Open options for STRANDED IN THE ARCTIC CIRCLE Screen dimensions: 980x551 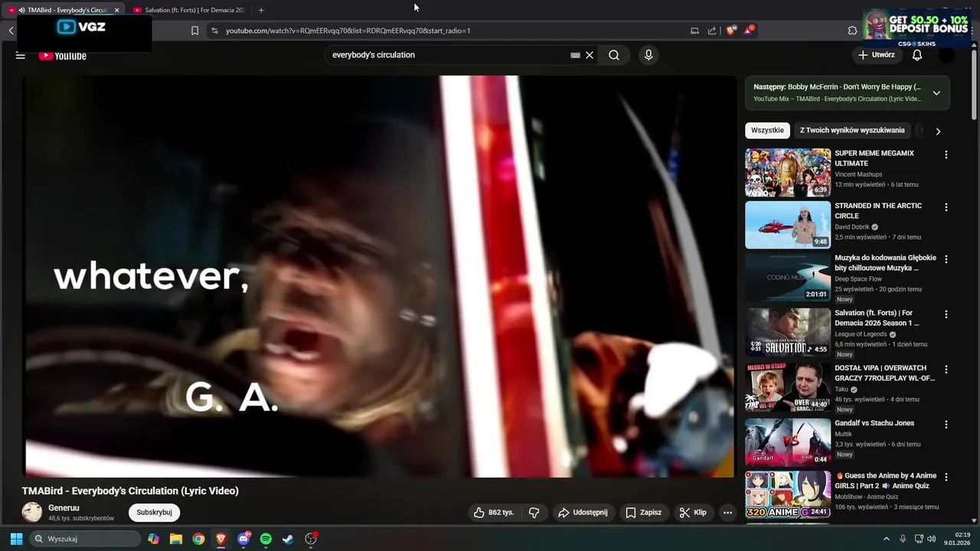pyautogui.click(x=946, y=207)
